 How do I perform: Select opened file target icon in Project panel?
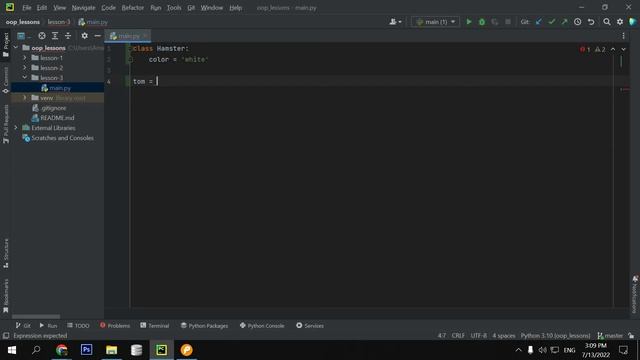pyautogui.click(x=42, y=36)
